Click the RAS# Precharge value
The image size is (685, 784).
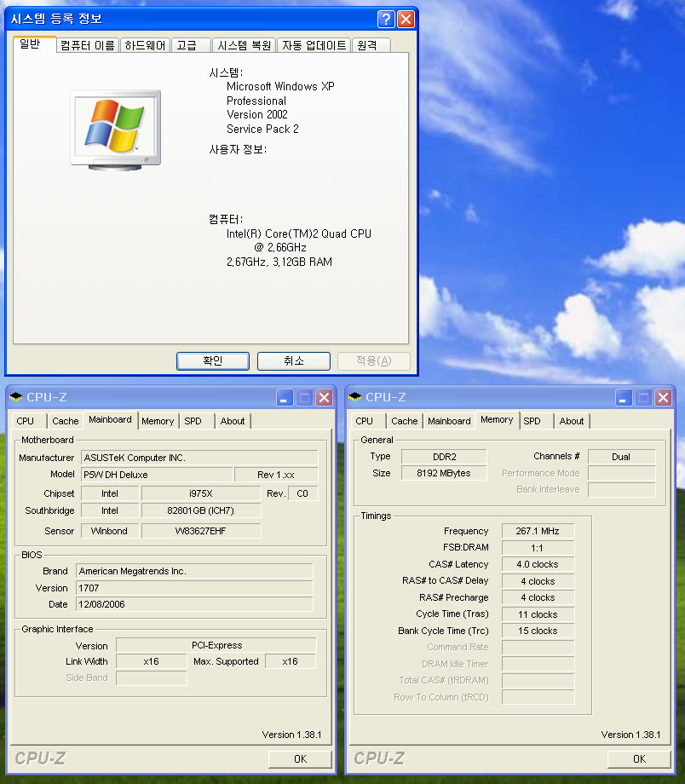pyautogui.click(x=538, y=597)
